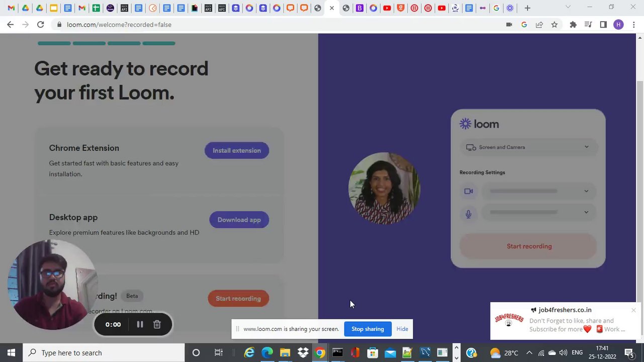
Task: Click the recorder's webcam bubble
Action: click(x=52, y=285)
